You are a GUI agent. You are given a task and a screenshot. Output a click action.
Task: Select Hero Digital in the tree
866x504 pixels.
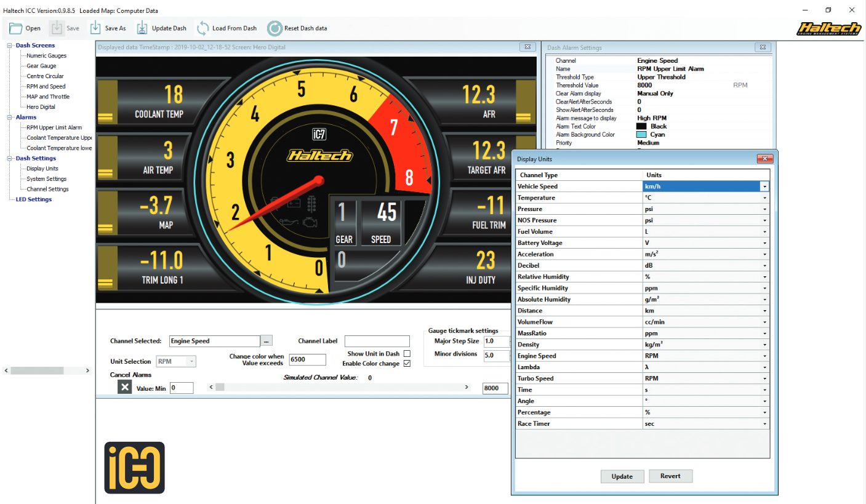point(41,107)
